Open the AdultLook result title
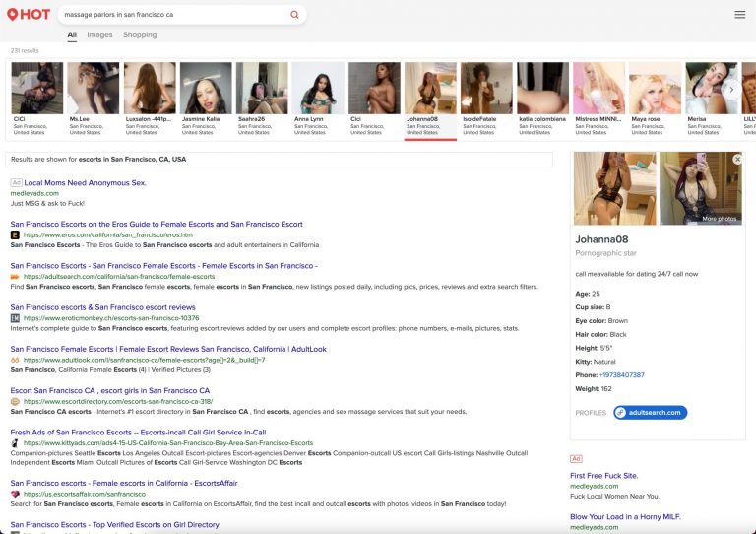This screenshot has width=756, height=534. (x=168, y=349)
